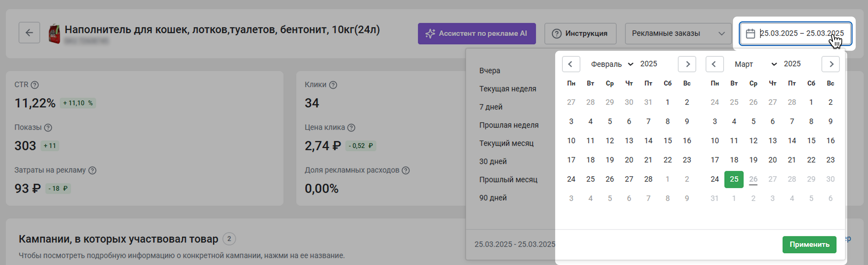
Task: Choose March 10 in the calendar
Action: click(x=715, y=141)
